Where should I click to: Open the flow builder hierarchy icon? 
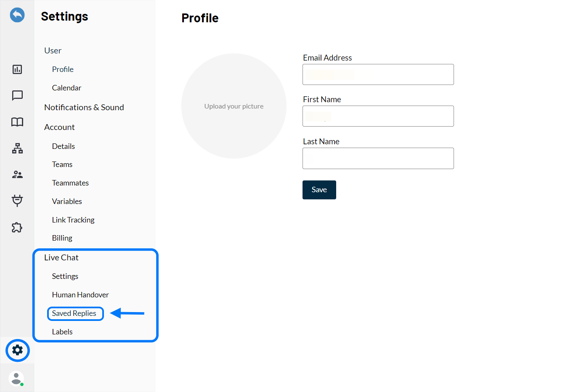pyautogui.click(x=17, y=148)
